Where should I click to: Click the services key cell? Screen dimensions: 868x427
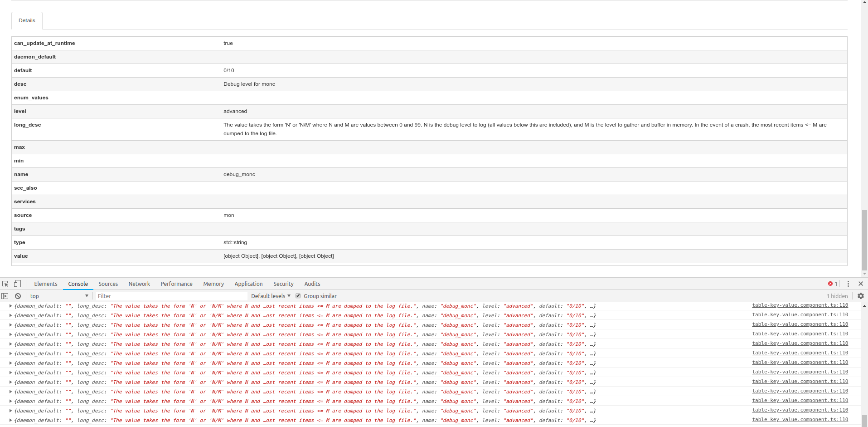tap(116, 201)
